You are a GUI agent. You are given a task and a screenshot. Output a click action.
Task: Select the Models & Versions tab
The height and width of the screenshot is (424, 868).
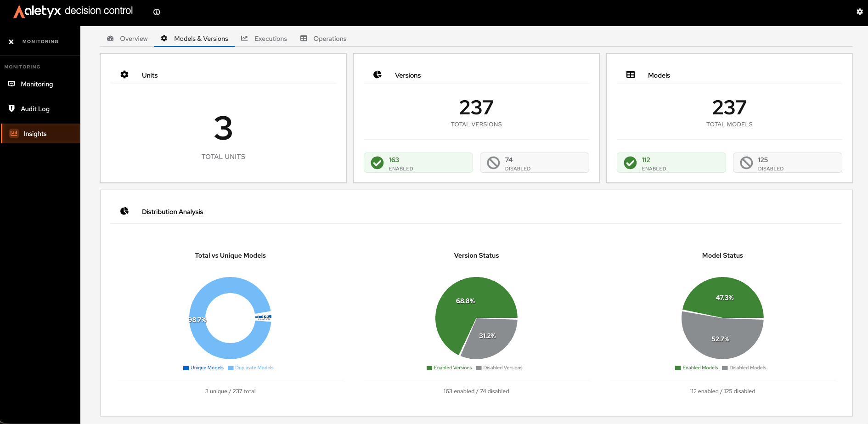pos(194,39)
